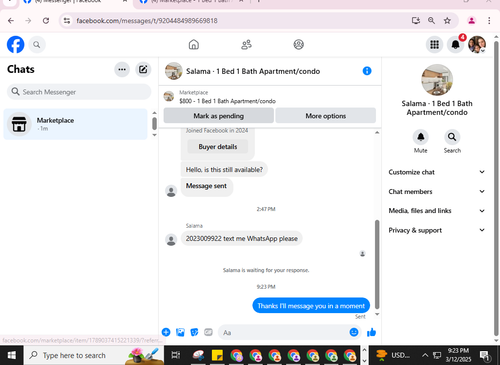500x365 pixels.
Task: Click the install app icon in address bar
Action: pos(415,21)
